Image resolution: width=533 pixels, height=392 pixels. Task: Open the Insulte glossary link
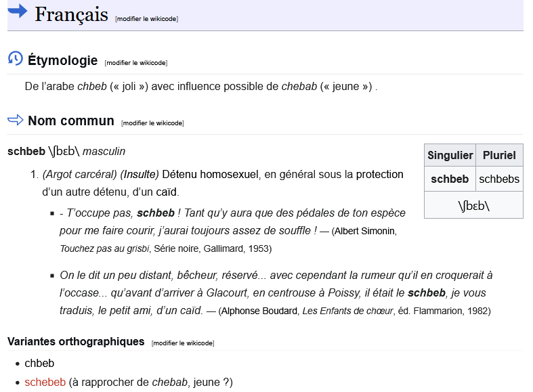[x=140, y=174]
